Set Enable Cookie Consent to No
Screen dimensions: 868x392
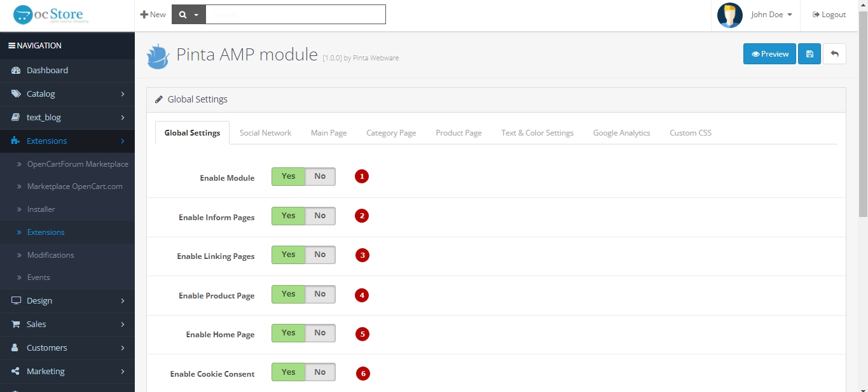click(320, 373)
